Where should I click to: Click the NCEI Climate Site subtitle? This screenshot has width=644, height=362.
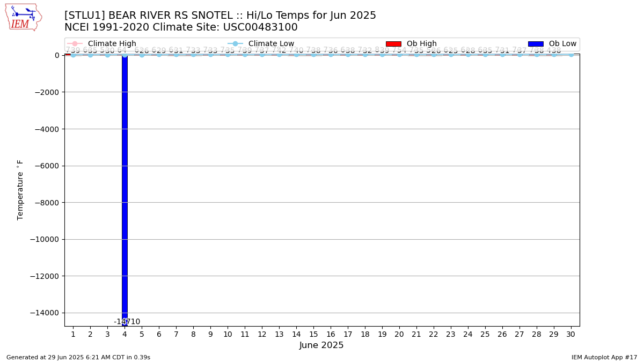(181, 27)
